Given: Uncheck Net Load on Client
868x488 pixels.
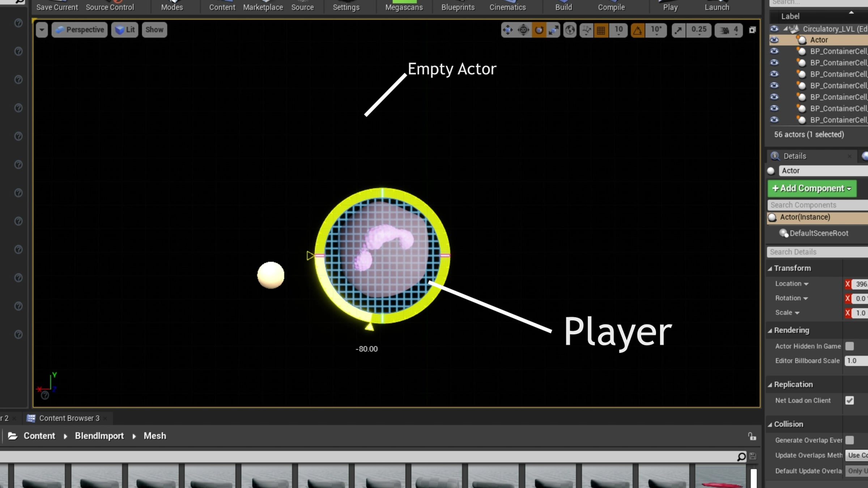Looking at the screenshot, I should (850, 400).
